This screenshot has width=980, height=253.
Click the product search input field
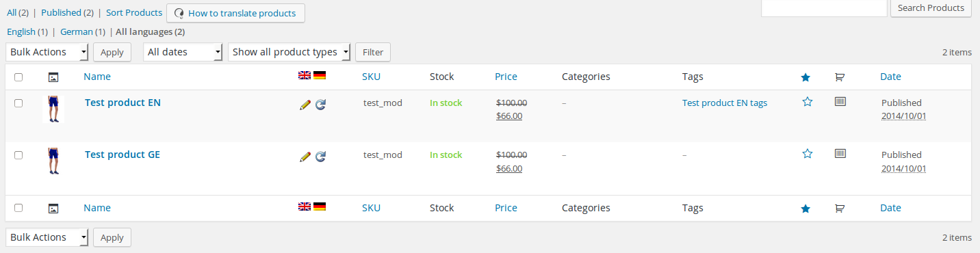tap(824, 8)
